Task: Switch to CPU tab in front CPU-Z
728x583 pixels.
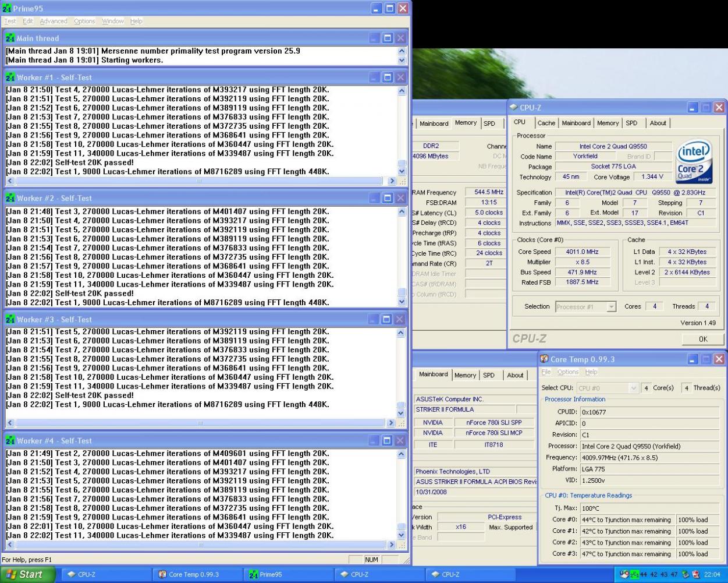Action: [520, 122]
